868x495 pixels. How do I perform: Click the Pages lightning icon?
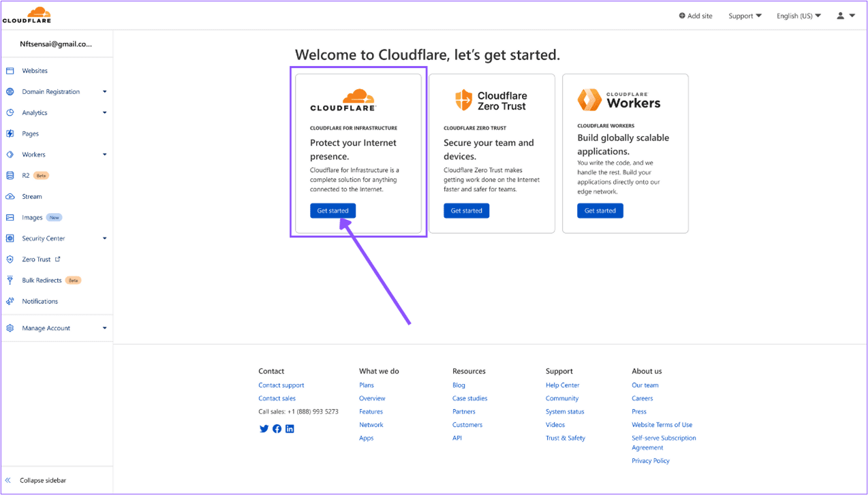(x=10, y=133)
